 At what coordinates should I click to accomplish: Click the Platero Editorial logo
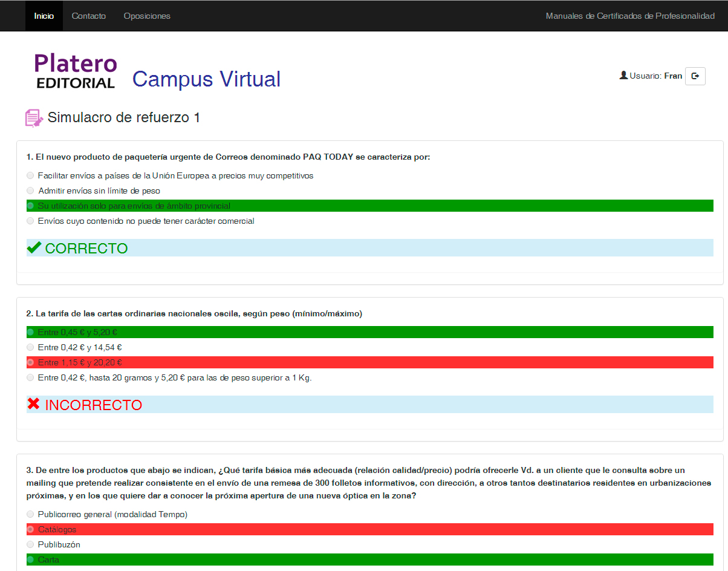76,71
